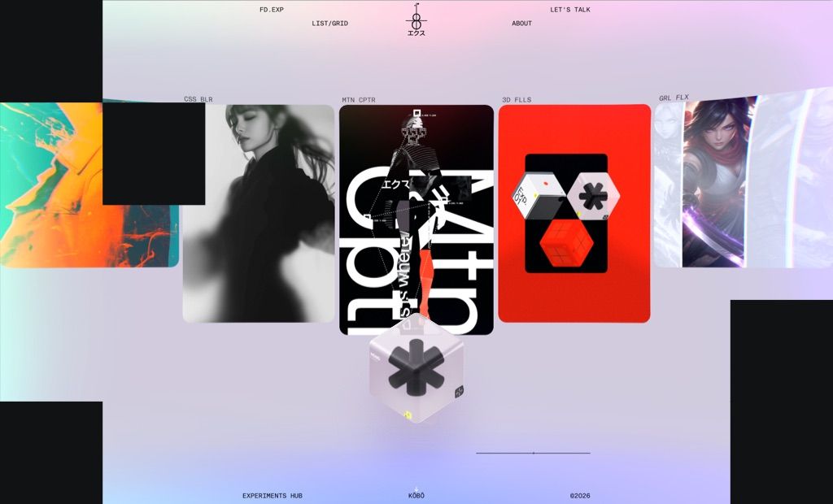The width and height of the screenshot is (833, 504).
Task: Open the red 3D FLLS card
Action: [574, 214]
